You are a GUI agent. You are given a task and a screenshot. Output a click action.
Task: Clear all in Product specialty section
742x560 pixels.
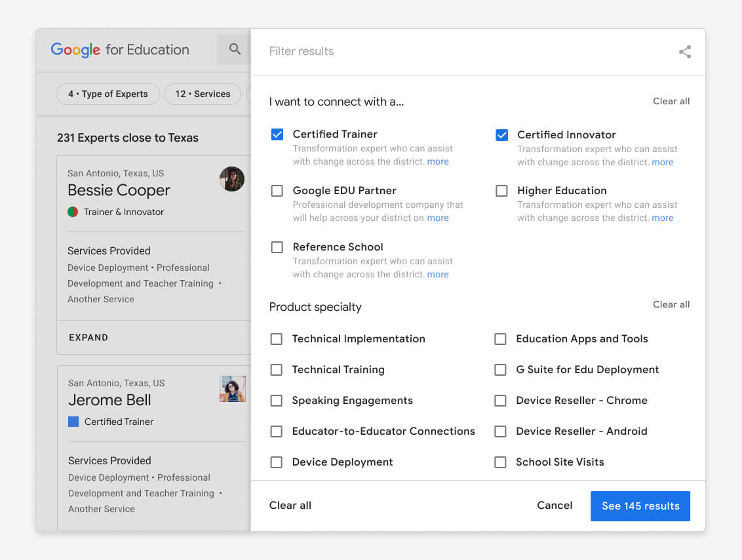pos(671,304)
